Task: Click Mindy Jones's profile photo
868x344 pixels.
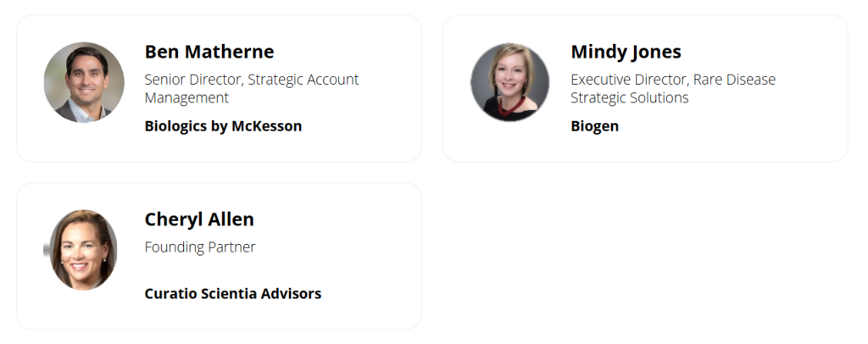Action: tap(509, 82)
